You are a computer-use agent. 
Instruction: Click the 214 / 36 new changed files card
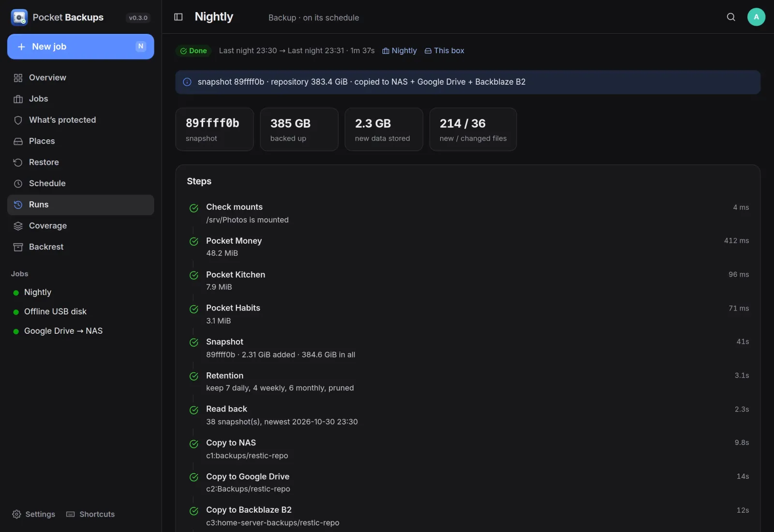pyautogui.click(x=473, y=130)
